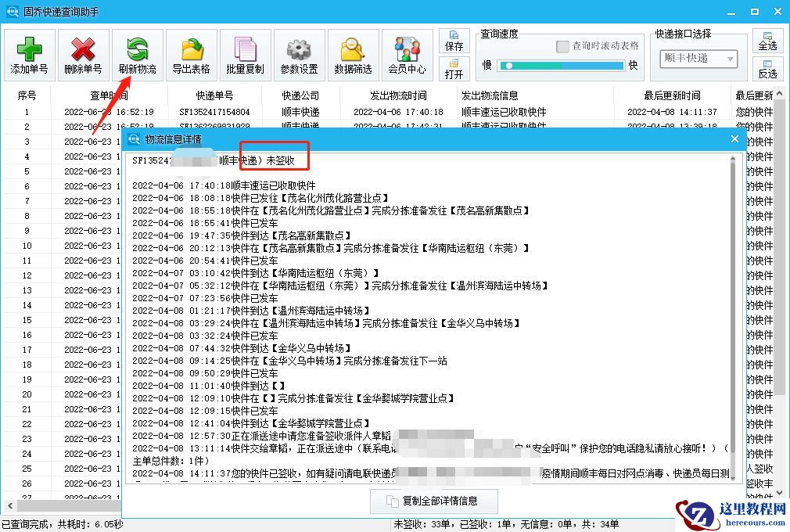Click 复制全部详情信息 button
Viewport: 790px width, 532px height.
coord(433,501)
